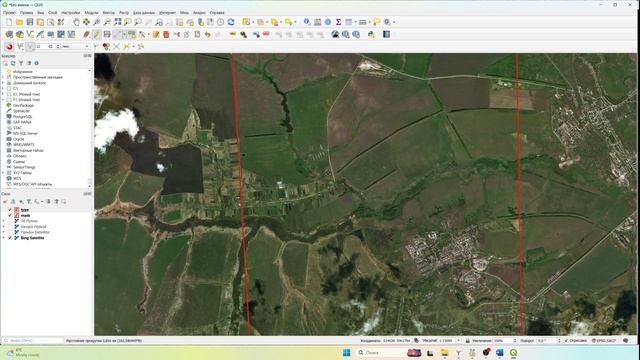
Task: Open the Help menu
Action: [217, 13]
